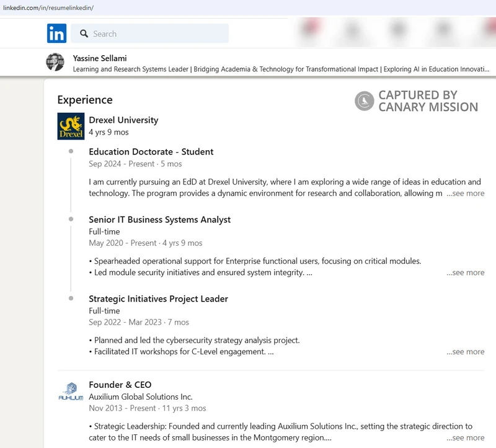Open the Auxilium Global Solutions logo
Viewport: 496px width, 448px height.
(x=71, y=392)
